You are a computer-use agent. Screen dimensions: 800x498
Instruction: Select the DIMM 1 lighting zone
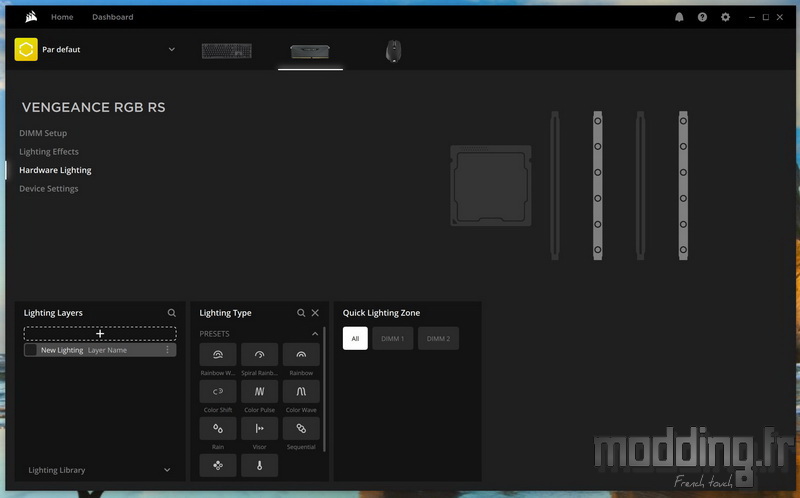click(392, 338)
